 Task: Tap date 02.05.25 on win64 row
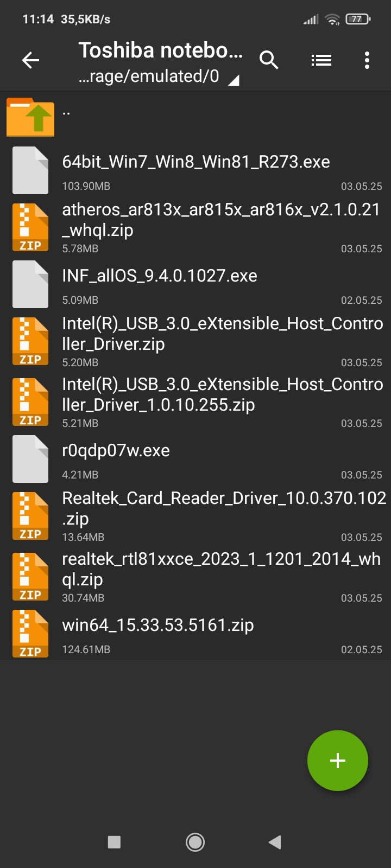point(361,649)
